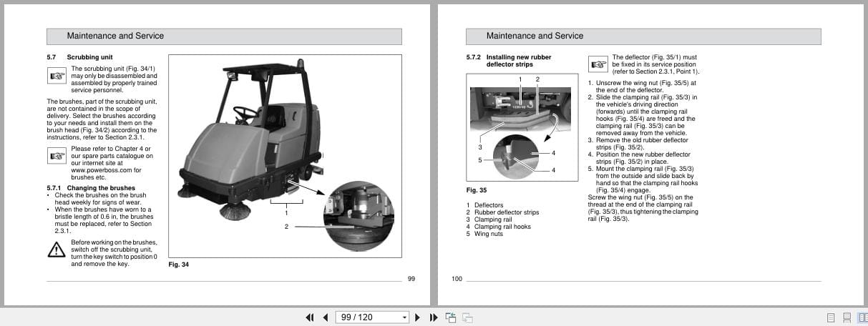Click 'Maintenance and Service' header on page 99
This screenshot has width=868, height=326.
[115, 36]
